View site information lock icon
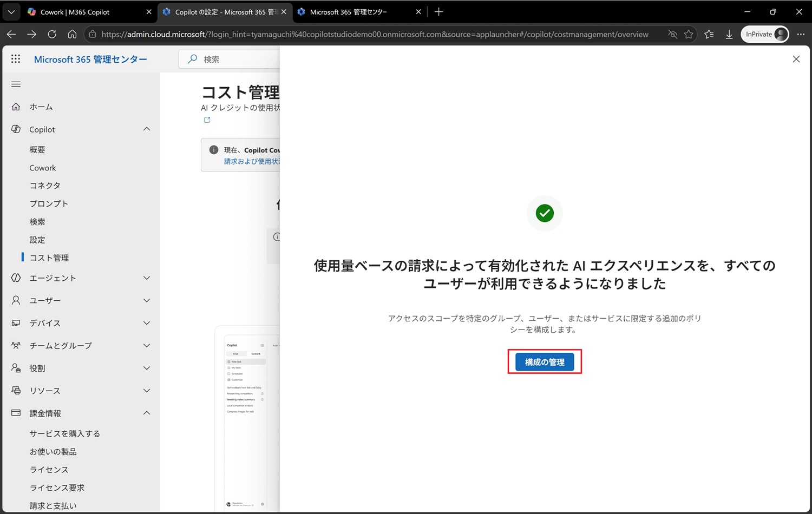The width and height of the screenshot is (812, 514). tap(93, 34)
